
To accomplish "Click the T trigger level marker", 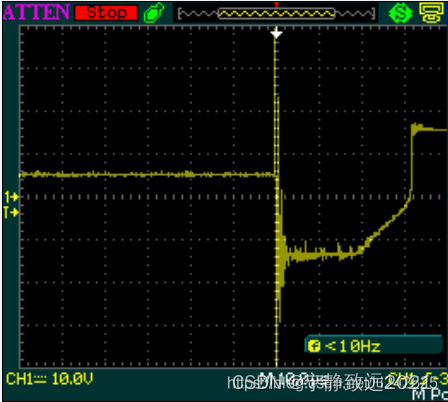I will point(11,212).
